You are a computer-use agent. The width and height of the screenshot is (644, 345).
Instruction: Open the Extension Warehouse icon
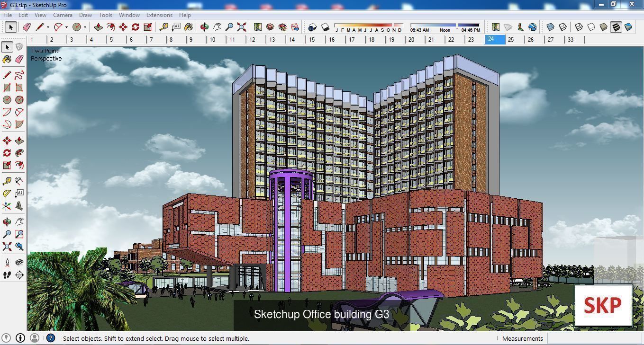point(282,27)
